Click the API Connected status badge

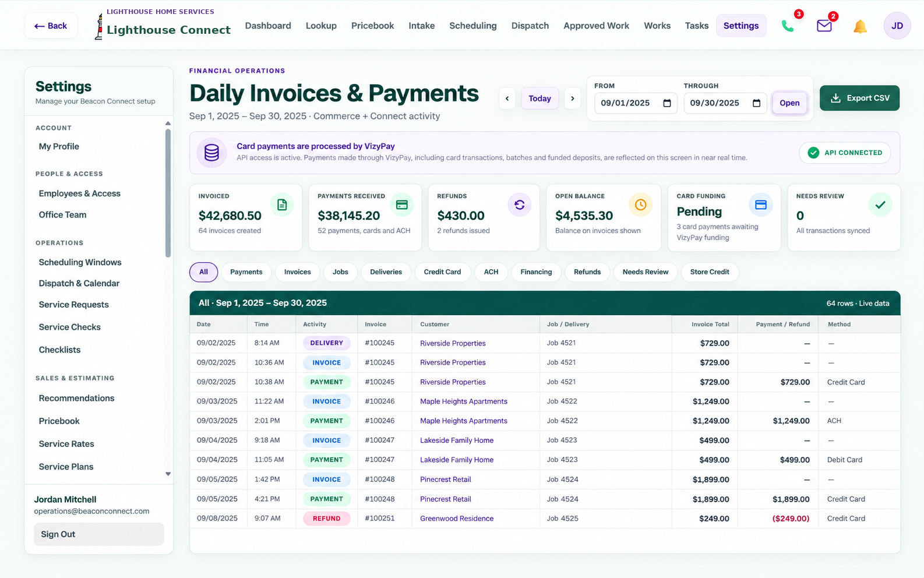coord(845,153)
